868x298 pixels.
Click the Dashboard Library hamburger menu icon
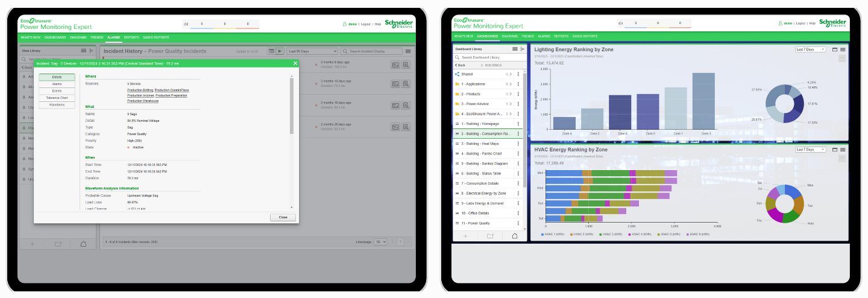pos(515,49)
